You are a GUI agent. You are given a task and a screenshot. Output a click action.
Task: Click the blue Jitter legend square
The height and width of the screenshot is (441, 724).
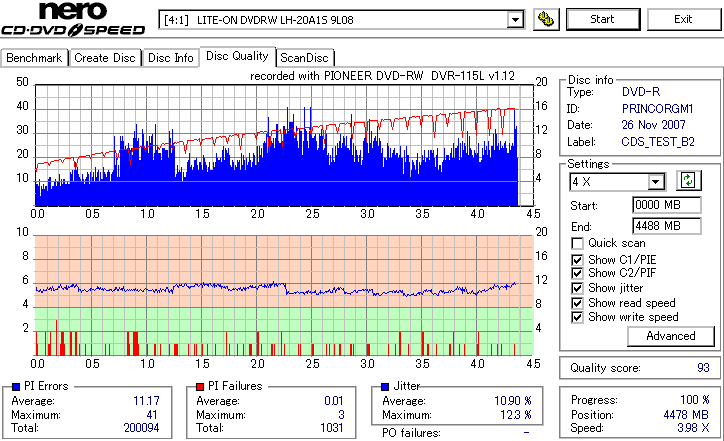(x=385, y=387)
